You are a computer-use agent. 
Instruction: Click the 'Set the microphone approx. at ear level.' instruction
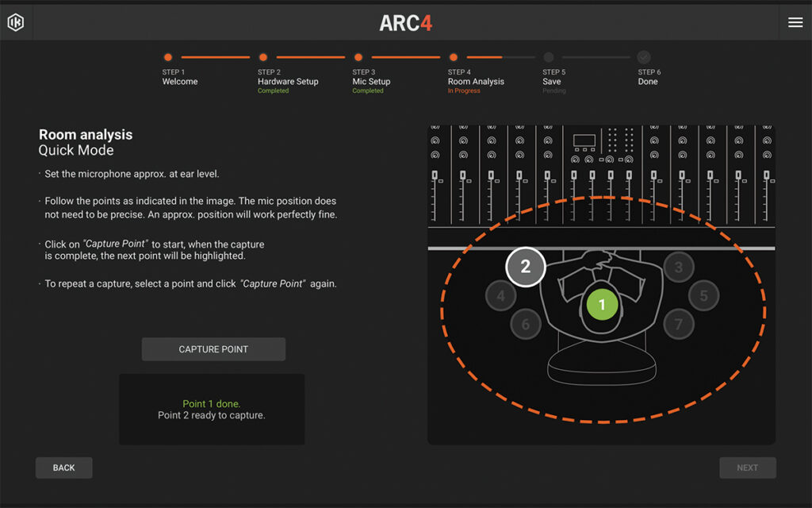132,174
